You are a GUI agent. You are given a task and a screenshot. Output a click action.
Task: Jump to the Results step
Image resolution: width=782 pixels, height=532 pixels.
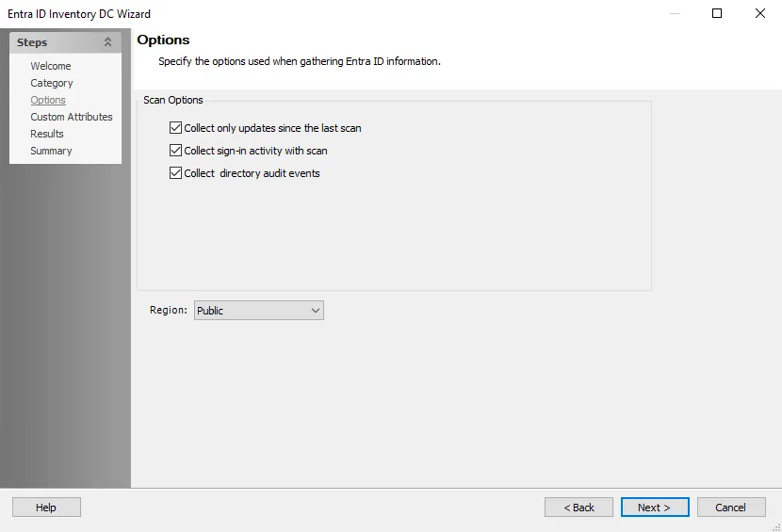pos(47,134)
